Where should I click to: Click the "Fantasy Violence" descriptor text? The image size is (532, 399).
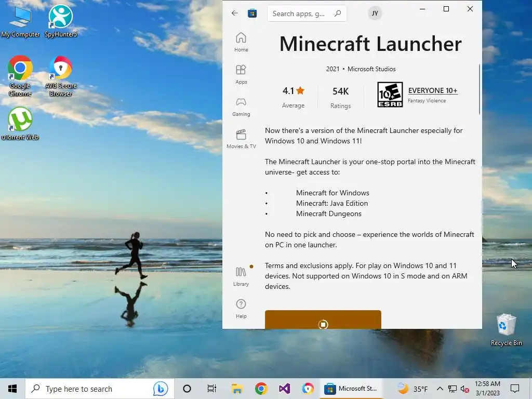pos(427,101)
